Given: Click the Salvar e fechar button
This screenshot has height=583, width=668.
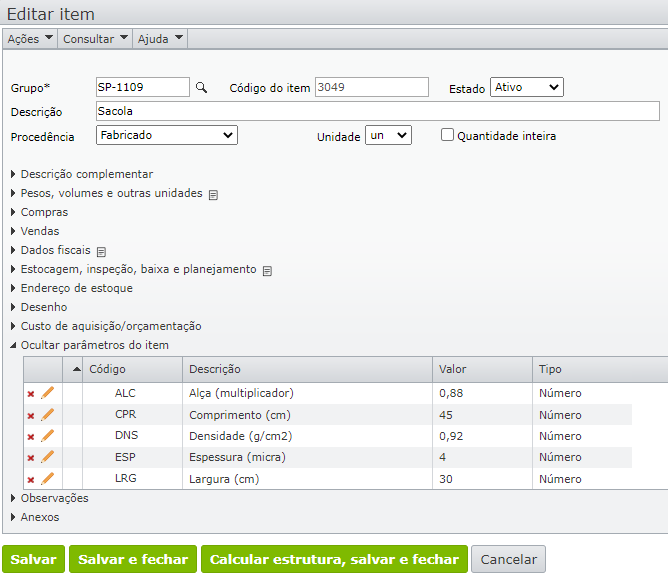Looking at the screenshot, I should 133,559.
